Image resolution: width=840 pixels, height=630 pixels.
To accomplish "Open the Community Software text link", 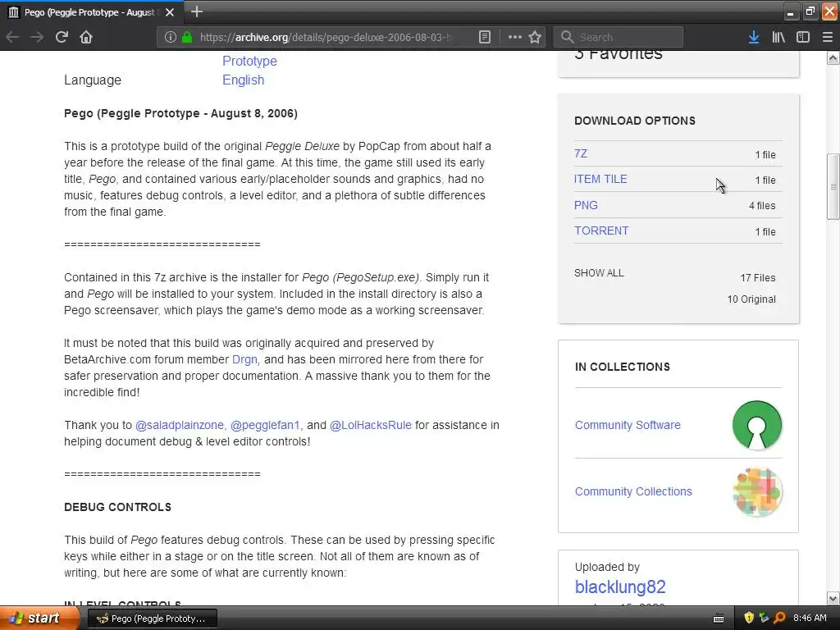I will tap(628, 425).
